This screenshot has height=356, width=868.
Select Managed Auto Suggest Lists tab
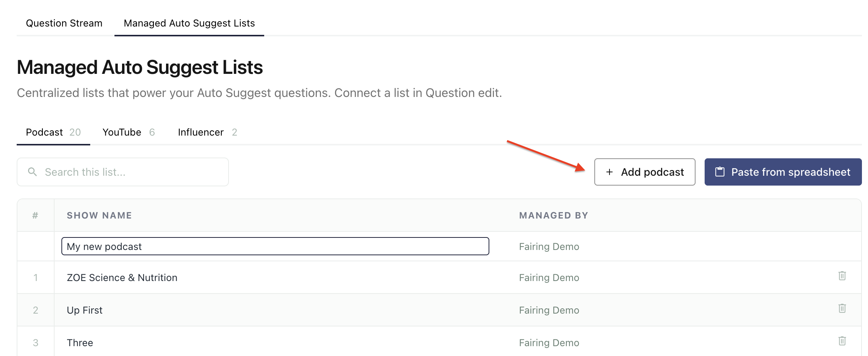pos(189,23)
